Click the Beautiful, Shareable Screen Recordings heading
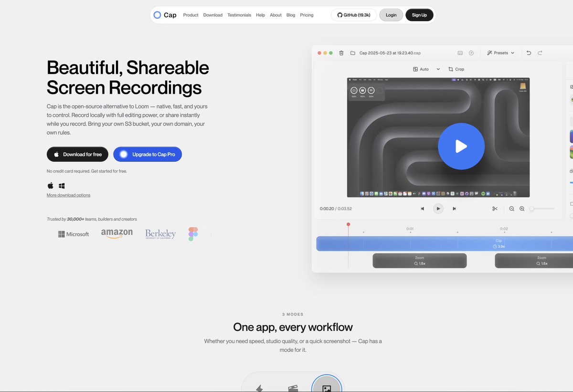This screenshot has height=392, width=573. (x=128, y=77)
